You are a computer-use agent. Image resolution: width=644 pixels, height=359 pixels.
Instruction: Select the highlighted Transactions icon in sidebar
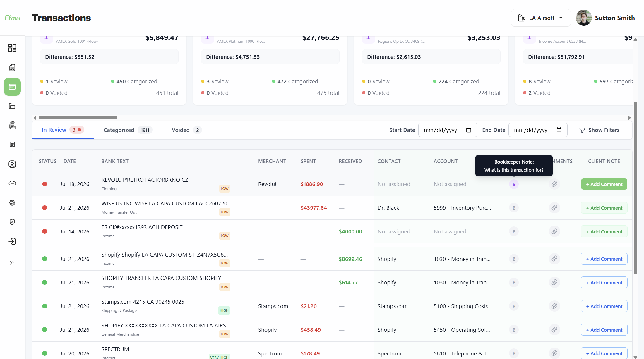pos(12,87)
